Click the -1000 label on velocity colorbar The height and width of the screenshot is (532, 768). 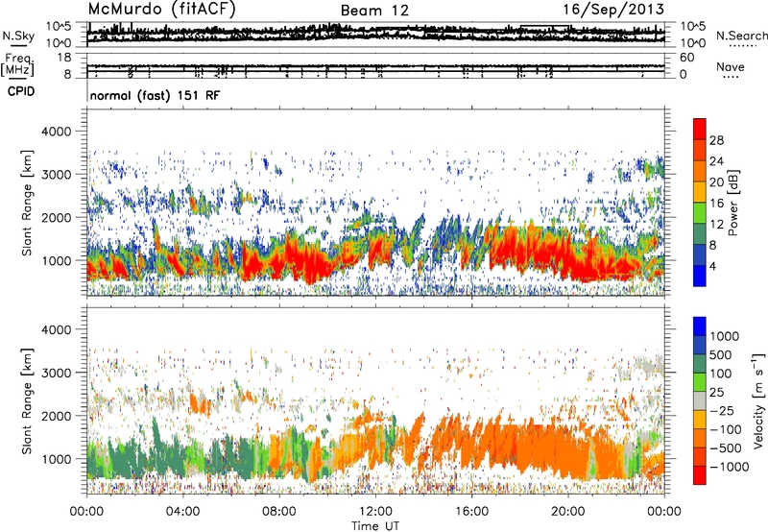pyautogui.click(x=730, y=467)
